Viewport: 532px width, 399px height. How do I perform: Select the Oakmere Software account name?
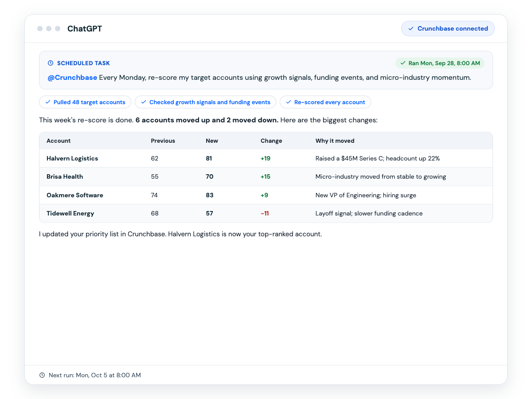coord(74,195)
